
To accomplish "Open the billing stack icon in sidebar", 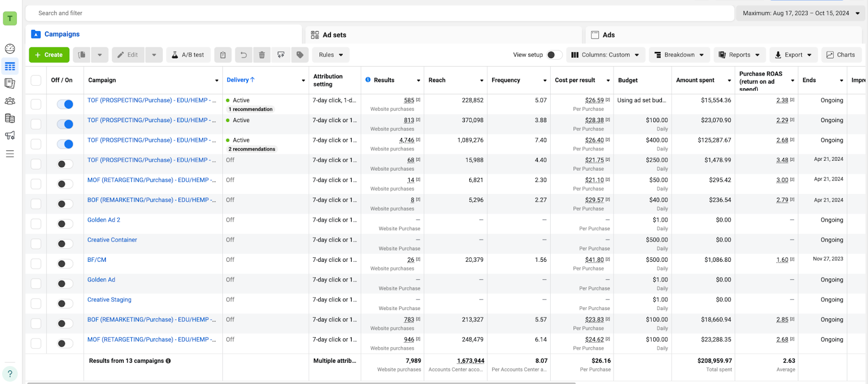I will coord(10,118).
